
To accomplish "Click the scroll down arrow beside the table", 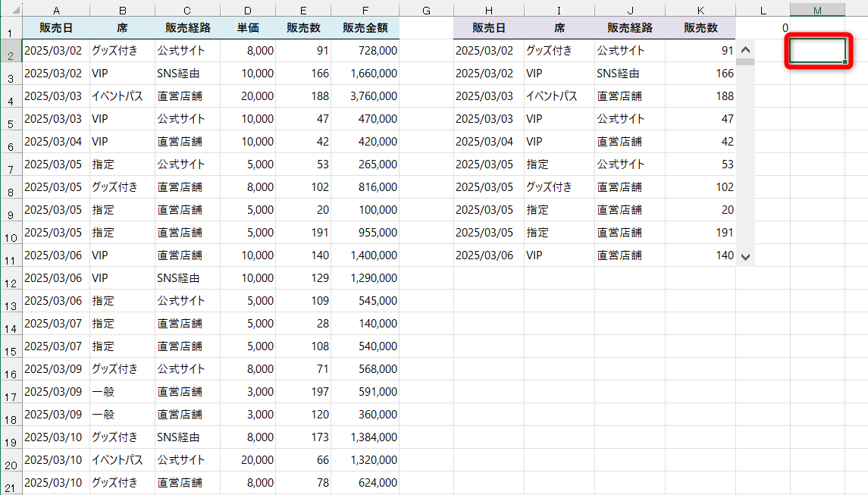I will (745, 257).
